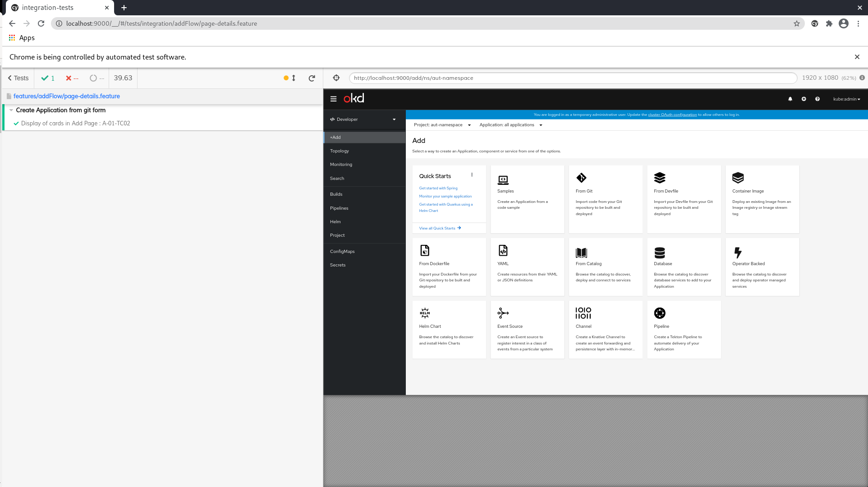The width and height of the screenshot is (868, 487).
Task: Select Pipelines in the sidebar navigation
Action: click(339, 208)
